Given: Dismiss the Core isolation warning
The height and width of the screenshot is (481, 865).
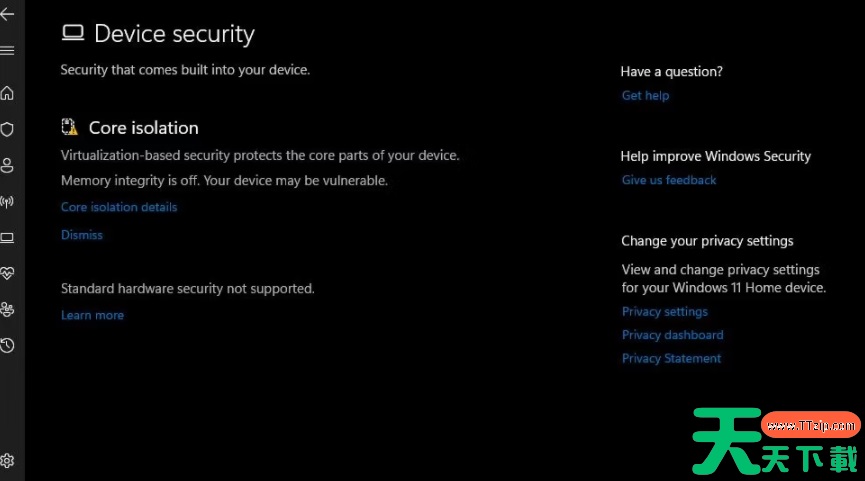Looking at the screenshot, I should (82, 235).
